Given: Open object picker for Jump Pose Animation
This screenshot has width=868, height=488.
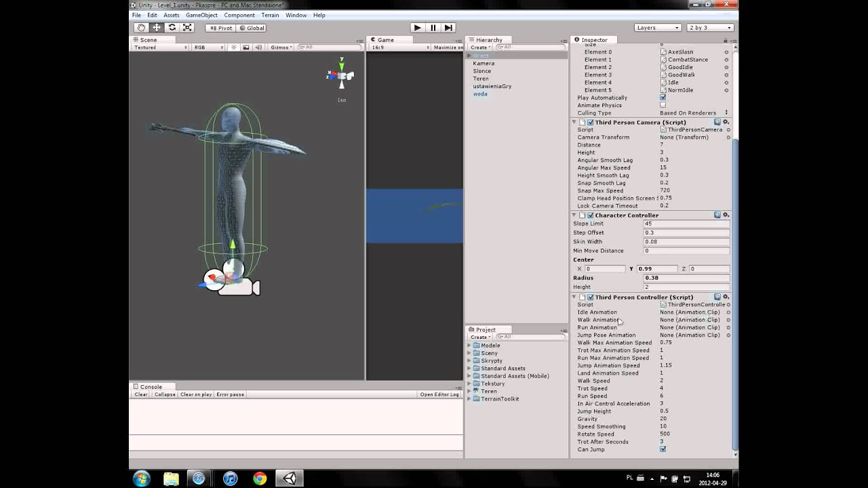Looking at the screenshot, I should pos(728,335).
